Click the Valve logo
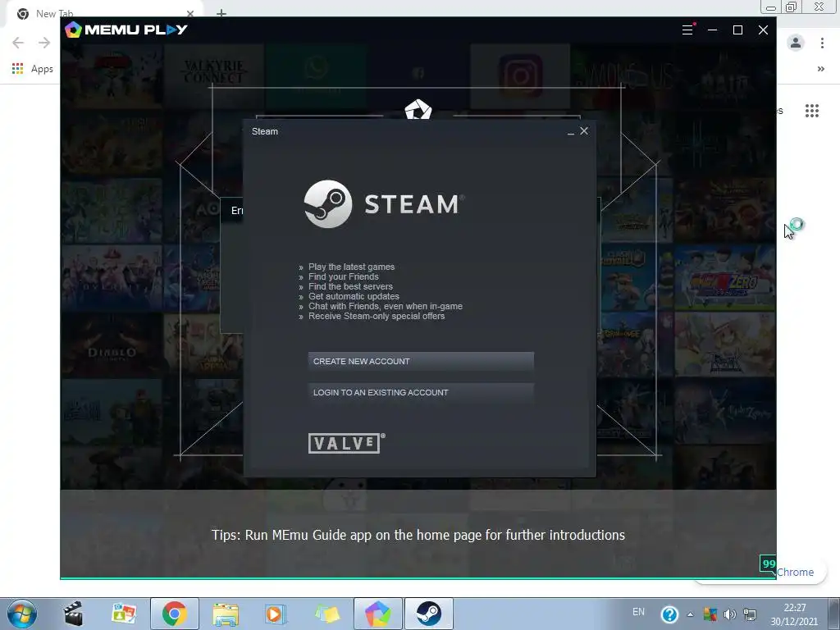The height and width of the screenshot is (630, 840). [347, 443]
